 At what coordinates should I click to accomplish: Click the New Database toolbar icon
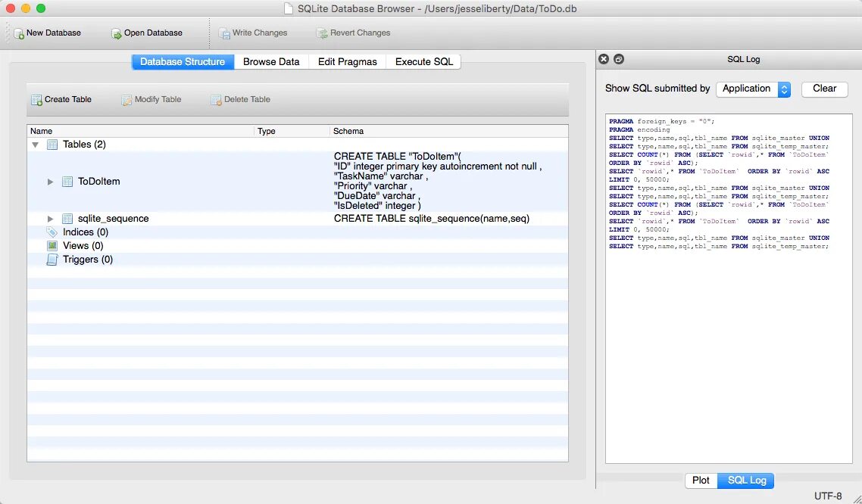(19, 33)
